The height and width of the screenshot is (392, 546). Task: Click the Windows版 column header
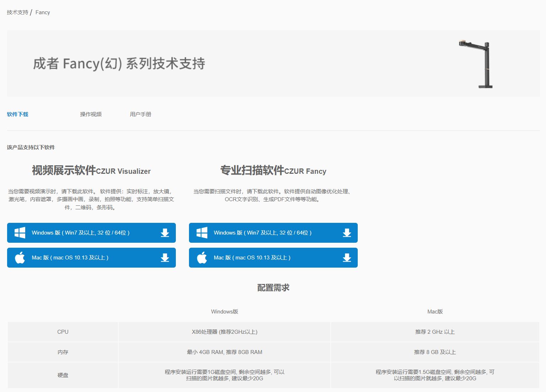click(225, 311)
